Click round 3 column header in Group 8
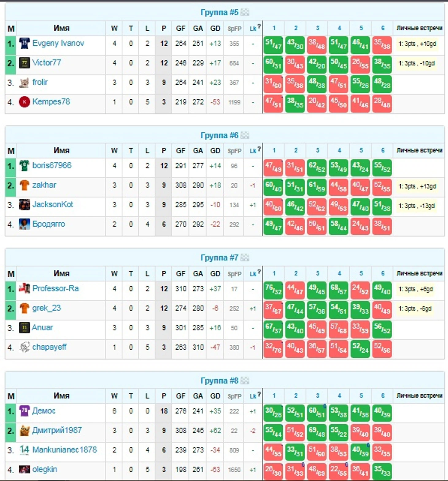 point(318,396)
